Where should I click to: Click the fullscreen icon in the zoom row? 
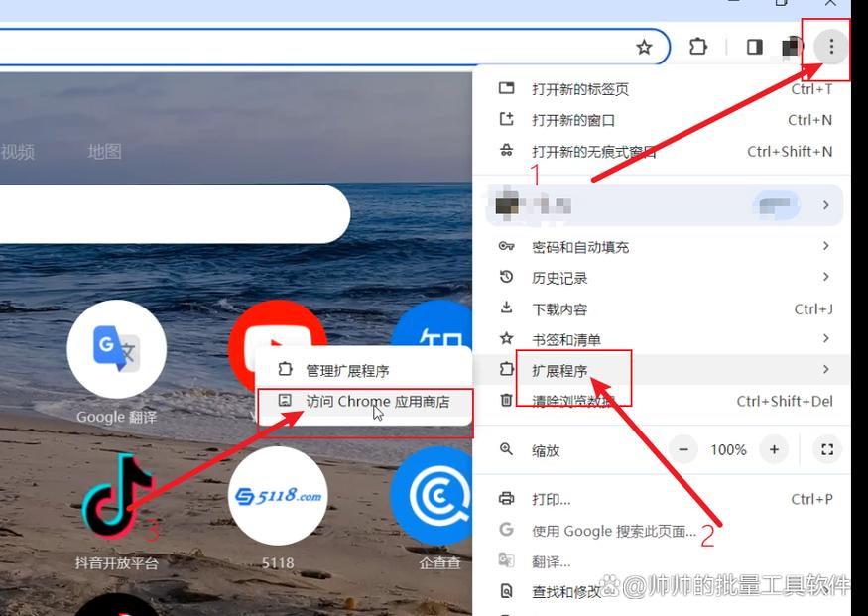point(827,449)
